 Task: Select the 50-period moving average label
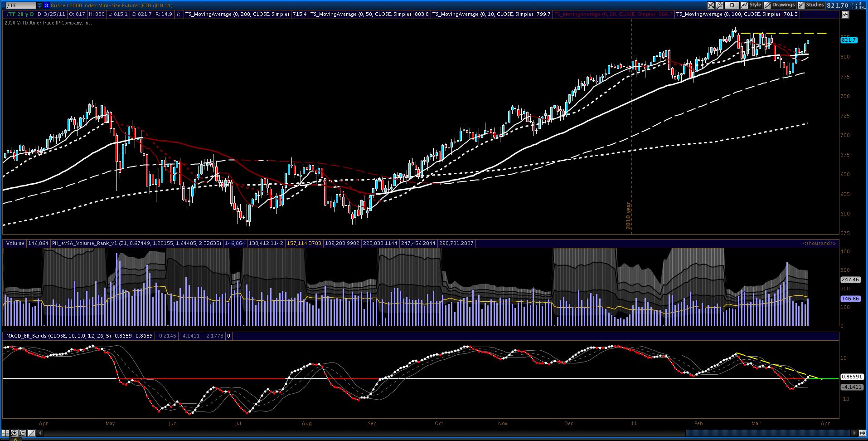coord(361,14)
